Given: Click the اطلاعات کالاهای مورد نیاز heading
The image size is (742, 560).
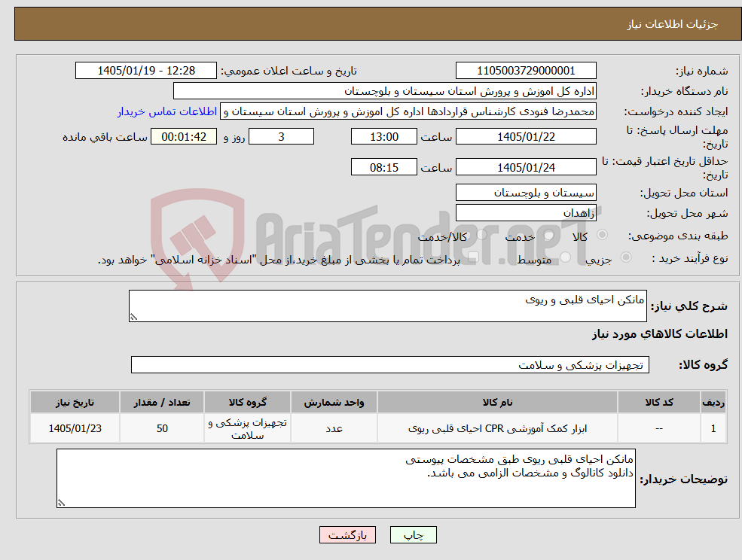Looking at the screenshot, I should click(x=660, y=334).
